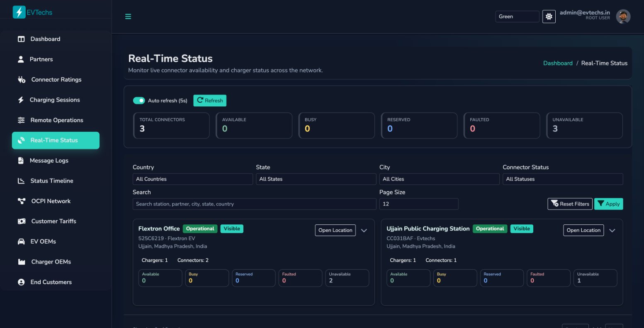Click inside the station search field
Image resolution: width=644 pixels, height=328 pixels.
point(254,204)
